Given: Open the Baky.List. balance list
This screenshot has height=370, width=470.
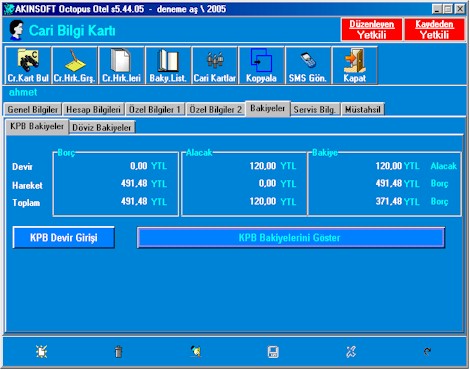Looking at the screenshot, I should (168, 65).
